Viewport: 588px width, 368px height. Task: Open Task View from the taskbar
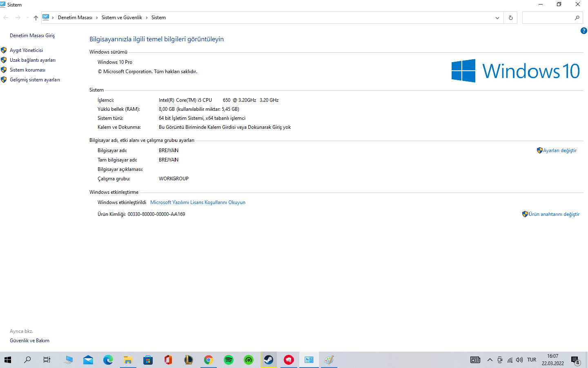coord(47,360)
